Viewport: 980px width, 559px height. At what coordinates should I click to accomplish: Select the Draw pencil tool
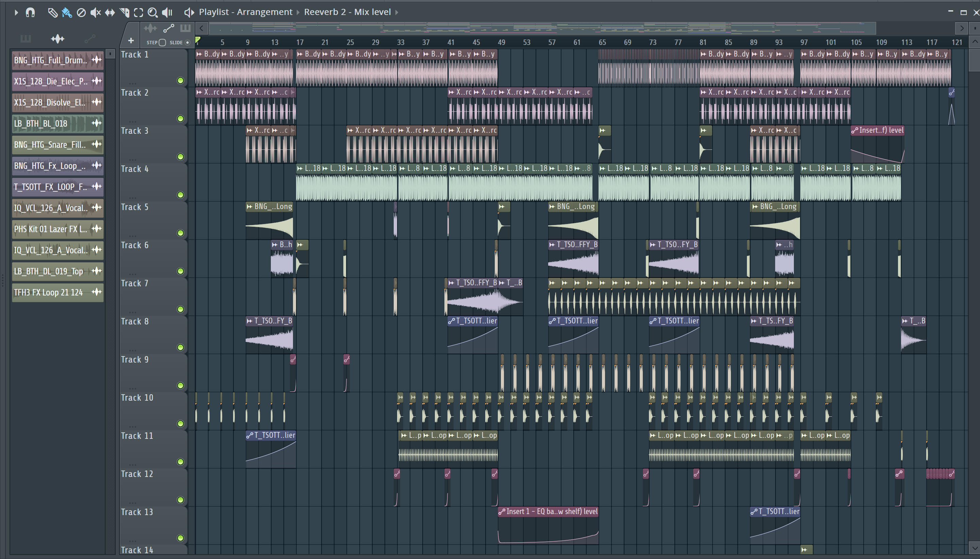[52, 12]
